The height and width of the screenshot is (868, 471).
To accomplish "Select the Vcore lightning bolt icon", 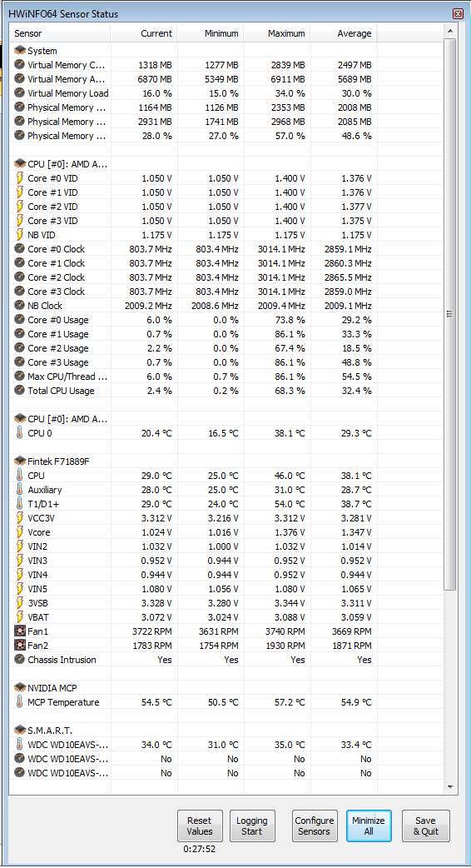I will (20, 532).
